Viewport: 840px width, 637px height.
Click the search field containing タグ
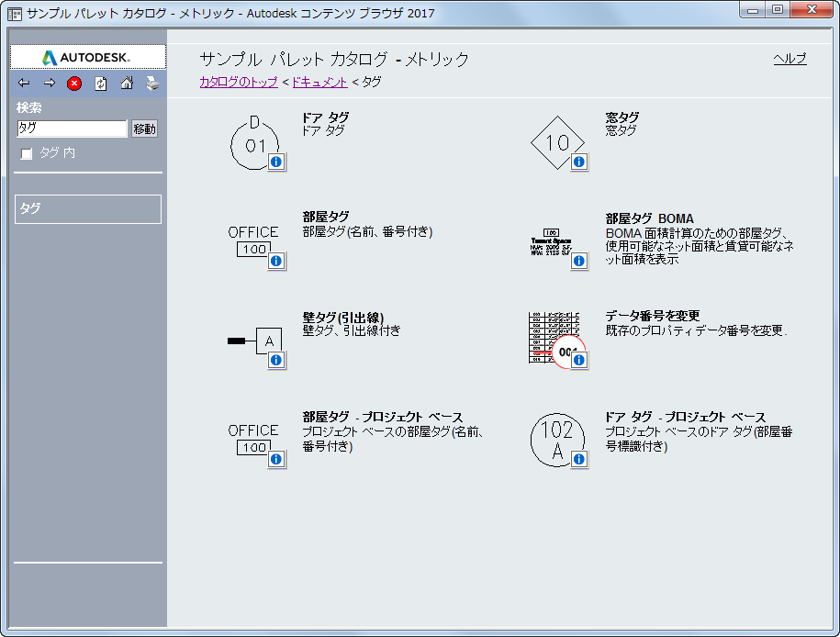[72, 129]
